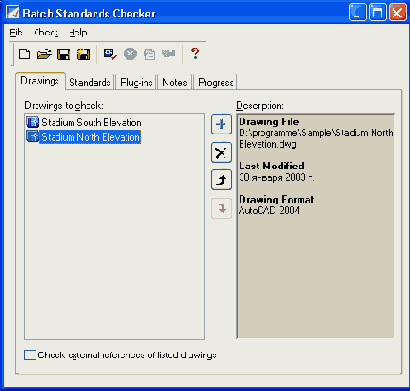
Task: Click the Drawing Format heading in Description
Action: point(276,199)
